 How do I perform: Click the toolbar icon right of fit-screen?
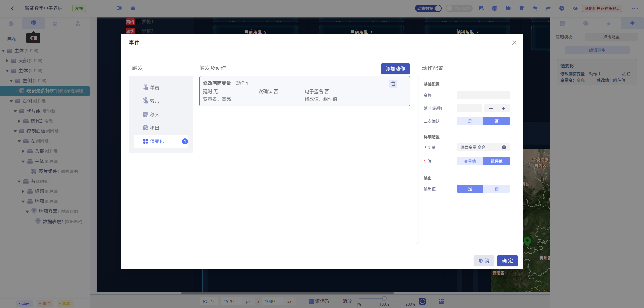(133, 8)
